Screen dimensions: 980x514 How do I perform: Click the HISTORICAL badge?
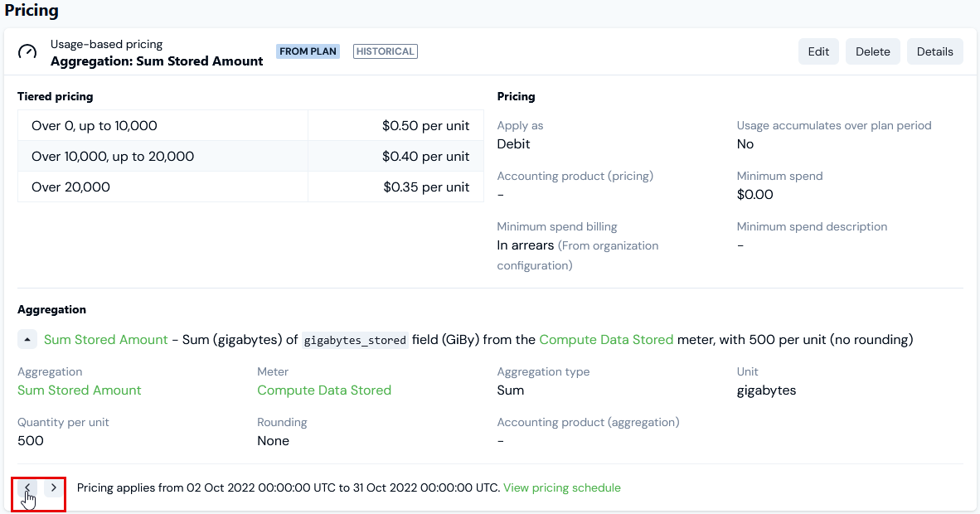385,51
